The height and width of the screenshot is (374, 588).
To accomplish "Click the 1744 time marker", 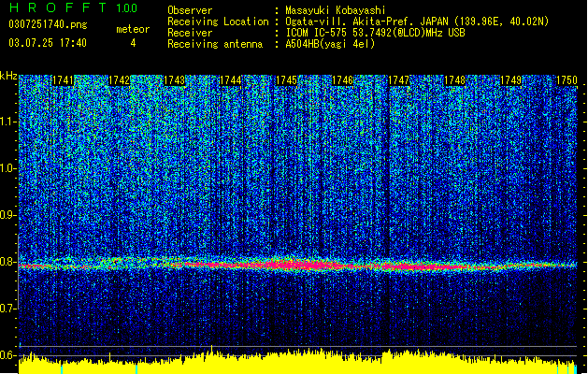I will (231, 80).
